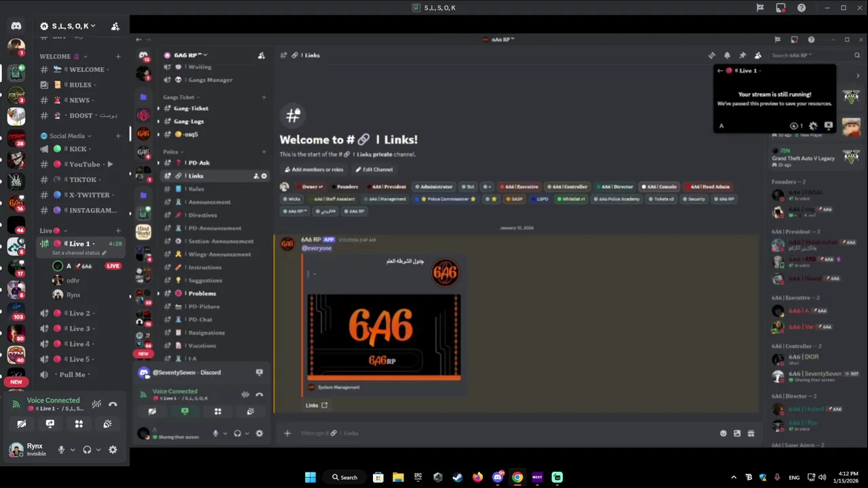Open input device options arrow beside Rynx's microphone
Viewport: 868px width, 488px height.
click(72, 449)
